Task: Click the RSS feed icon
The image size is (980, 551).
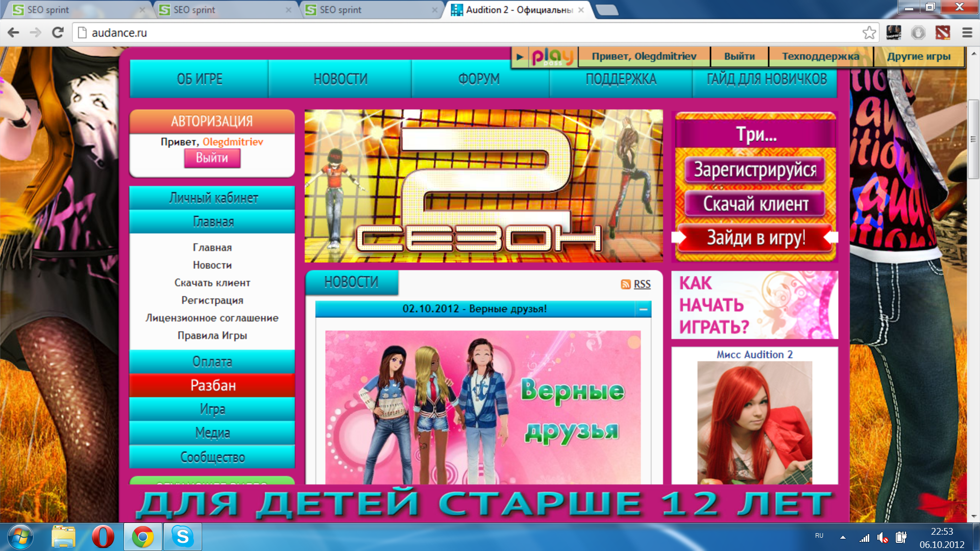Action: (625, 284)
